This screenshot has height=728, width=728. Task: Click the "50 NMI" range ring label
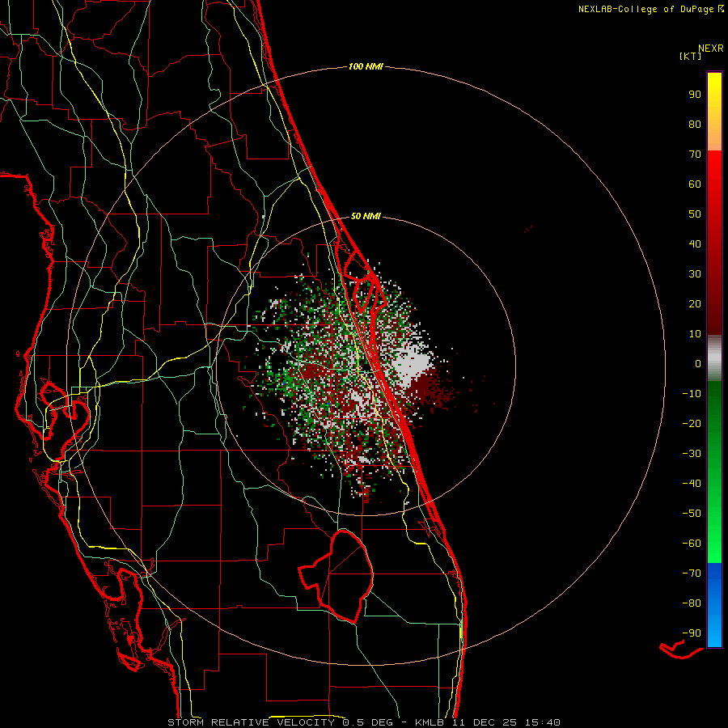pyautogui.click(x=366, y=216)
